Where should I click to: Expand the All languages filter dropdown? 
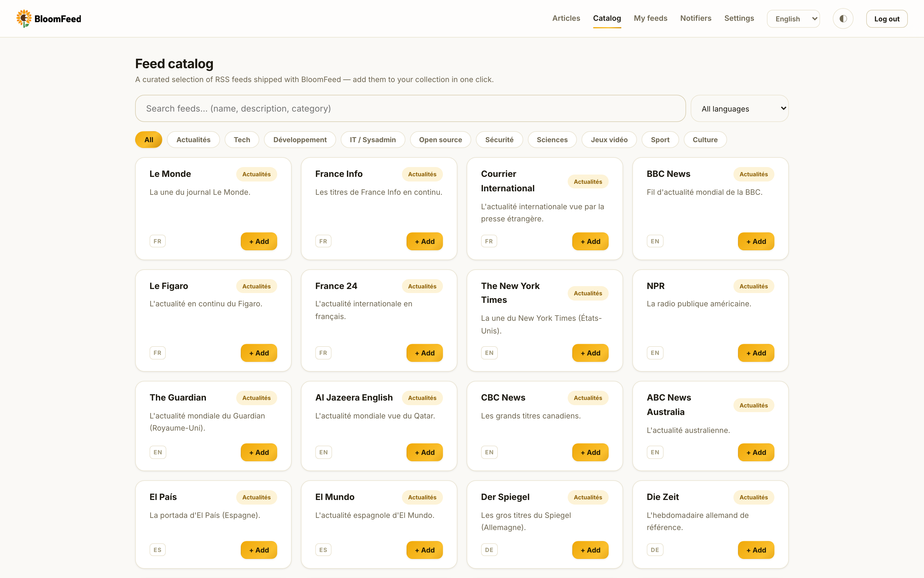click(739, 109)
